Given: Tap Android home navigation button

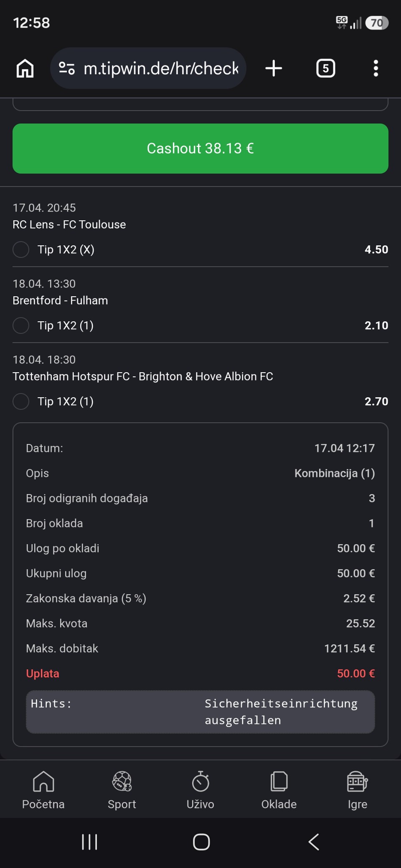Looking at the screenshot, I should pos(201,842).
